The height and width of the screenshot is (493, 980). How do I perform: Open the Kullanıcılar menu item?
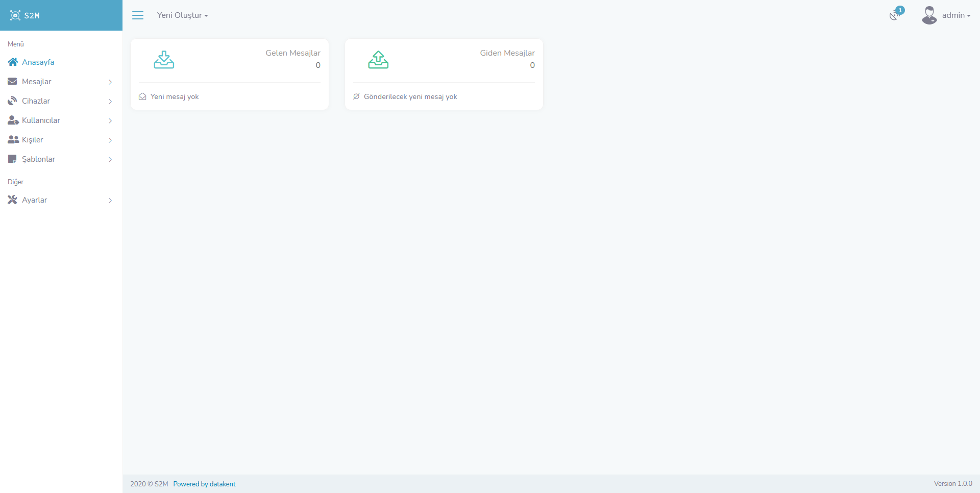tap(41, 120)
